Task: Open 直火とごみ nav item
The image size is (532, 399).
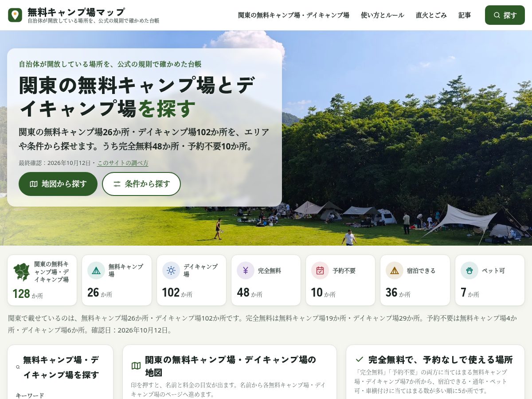Action: (431, 15)
